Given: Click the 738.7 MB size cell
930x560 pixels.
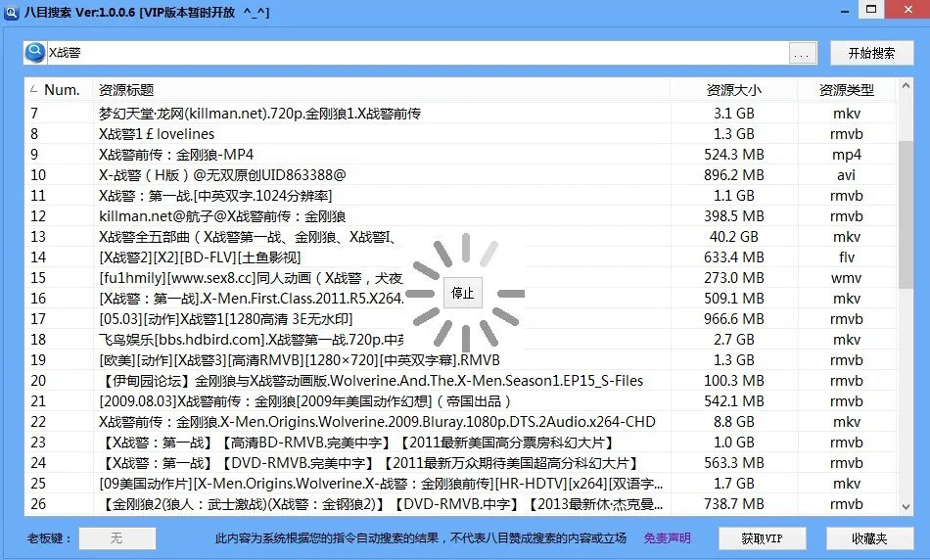Looking at the screenshot, I should click(x=733, y=504).
